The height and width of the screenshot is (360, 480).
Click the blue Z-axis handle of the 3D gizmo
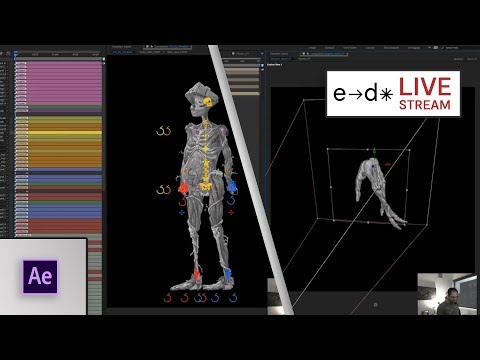(x=373, y=166)
